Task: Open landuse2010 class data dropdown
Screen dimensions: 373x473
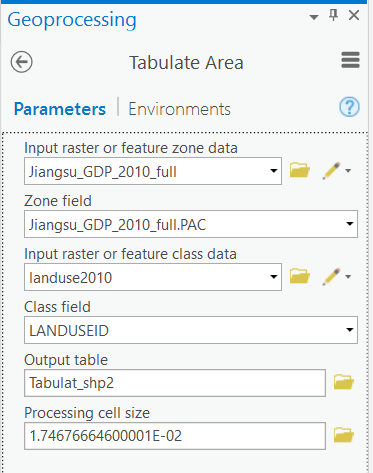Action: (x=274, y=277)
